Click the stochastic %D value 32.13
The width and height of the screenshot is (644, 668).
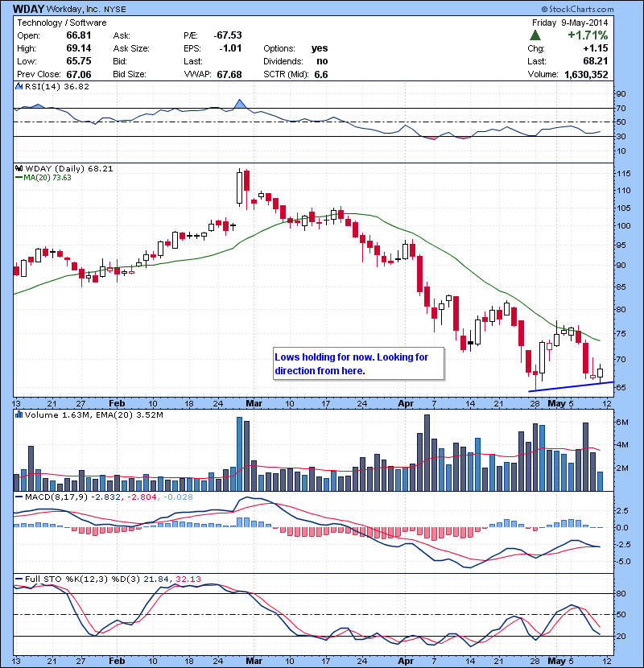tap(188, 579)
